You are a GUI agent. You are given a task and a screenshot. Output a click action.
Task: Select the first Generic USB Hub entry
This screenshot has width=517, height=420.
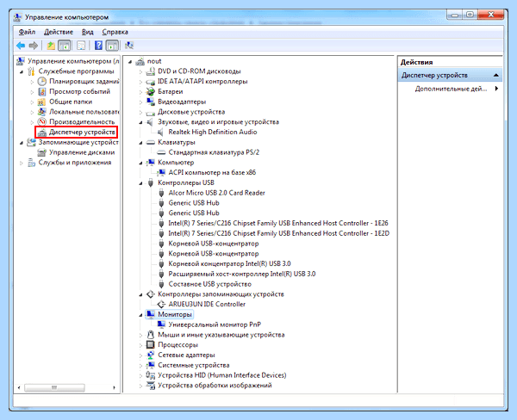coord(194,203)
